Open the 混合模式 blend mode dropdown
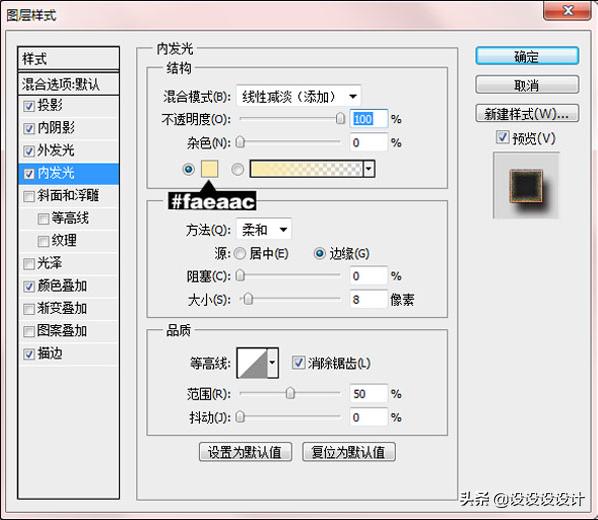598x520 pixels. (298, 96)
